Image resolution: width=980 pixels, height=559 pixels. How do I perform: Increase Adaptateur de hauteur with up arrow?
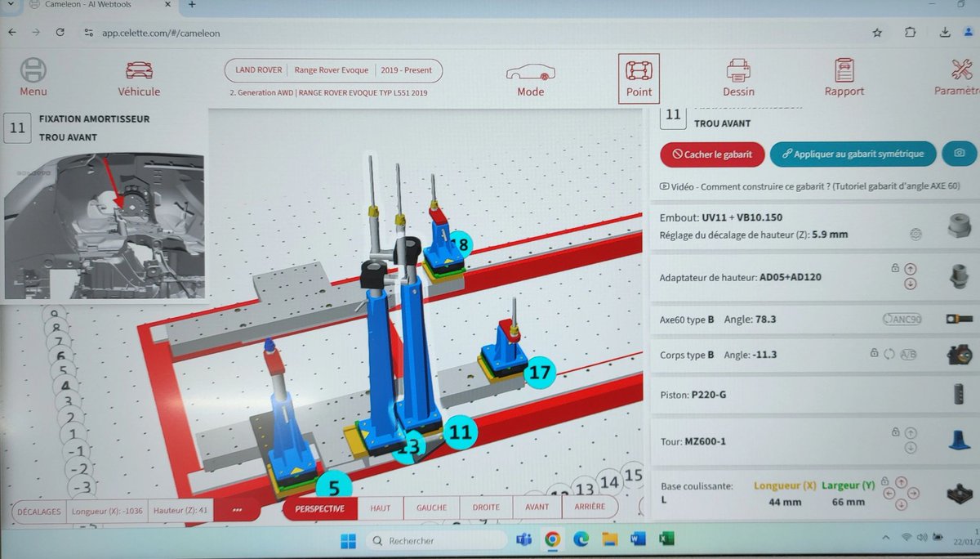[x=911, y=268]
